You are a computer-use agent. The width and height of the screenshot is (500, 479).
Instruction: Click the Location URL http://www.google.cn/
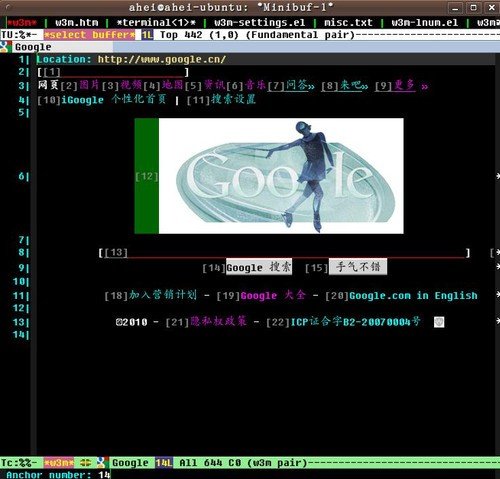point(162,60)
